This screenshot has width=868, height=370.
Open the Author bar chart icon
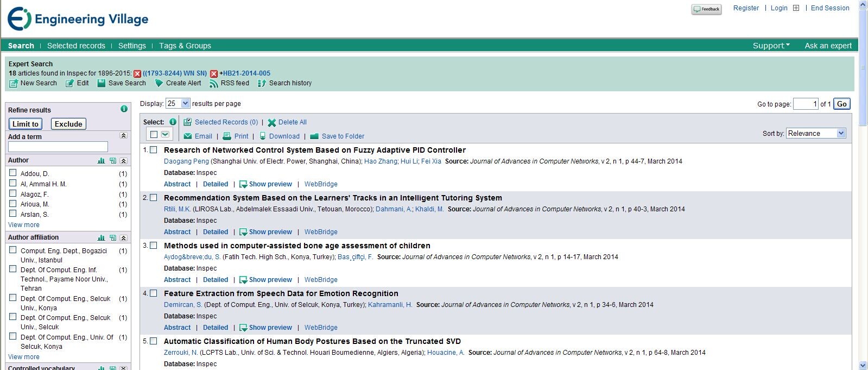[x=102, y=161]
